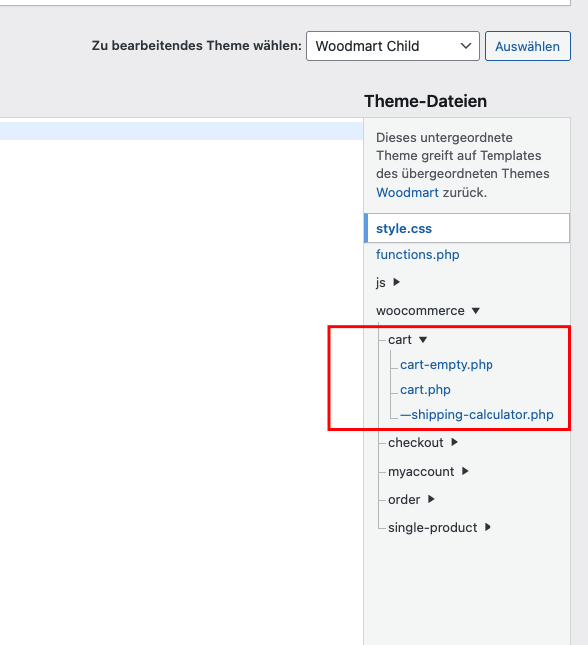Click the down arrow beside woocommerce
The width and height of the screenshot is (588, 645).
coord(476,311)
